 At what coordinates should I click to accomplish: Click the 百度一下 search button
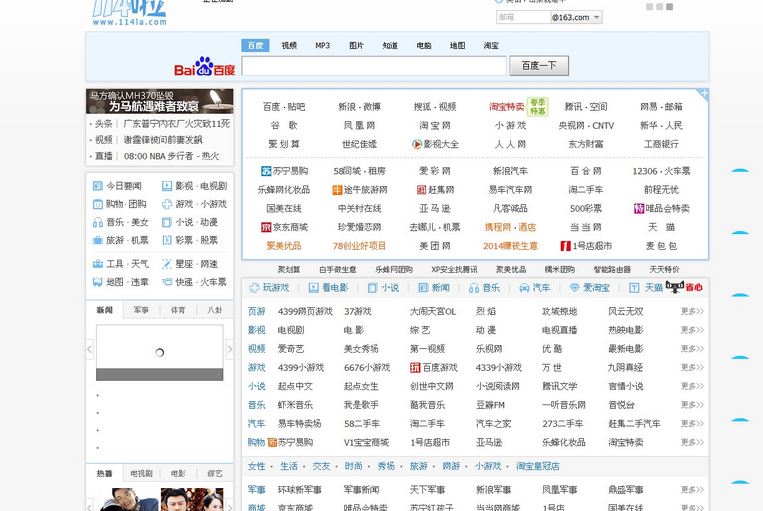tap(539, 66)
